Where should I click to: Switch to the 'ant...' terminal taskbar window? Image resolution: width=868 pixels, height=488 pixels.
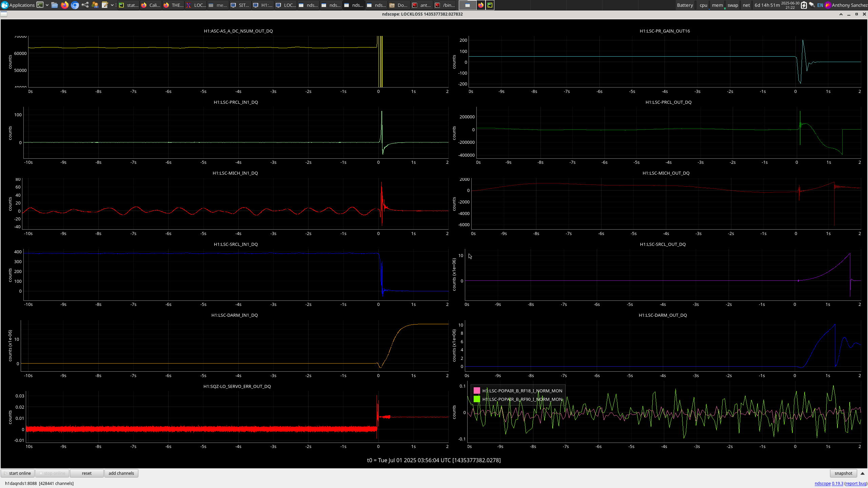(x=421, y=5)
